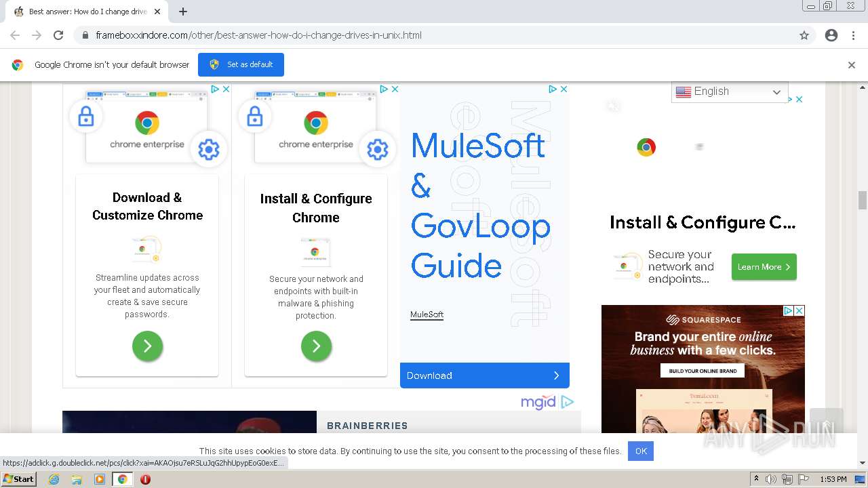Click the blue Download button
Image resolution: width=868 pixels, height=488 pixels.
[485, 375]
